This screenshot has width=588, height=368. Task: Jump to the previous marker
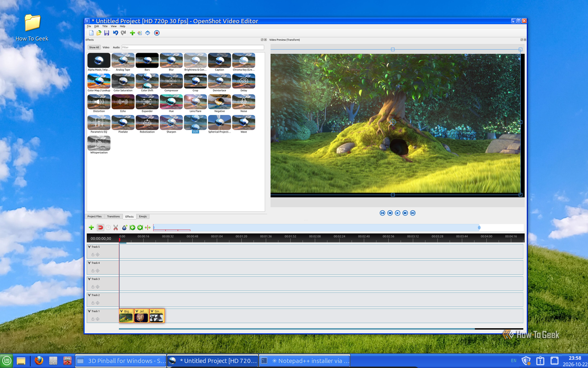point(132,228)
